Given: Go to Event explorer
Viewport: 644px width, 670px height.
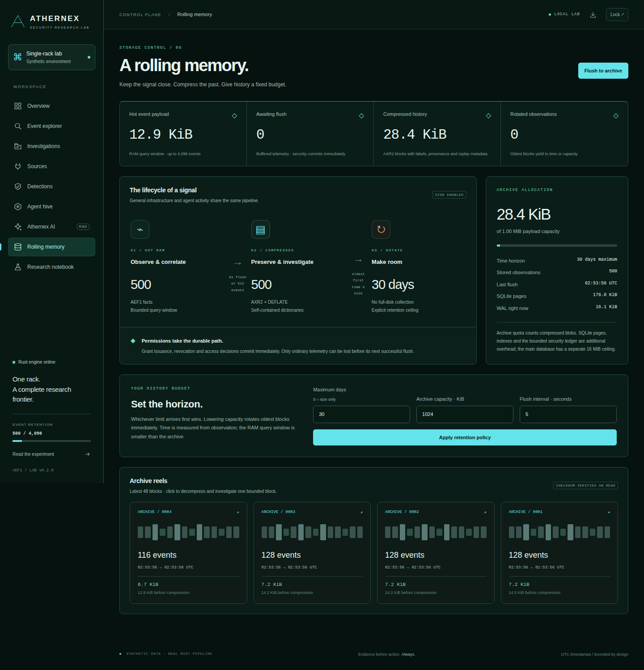Looking at the screenshot, I should 51,126.
